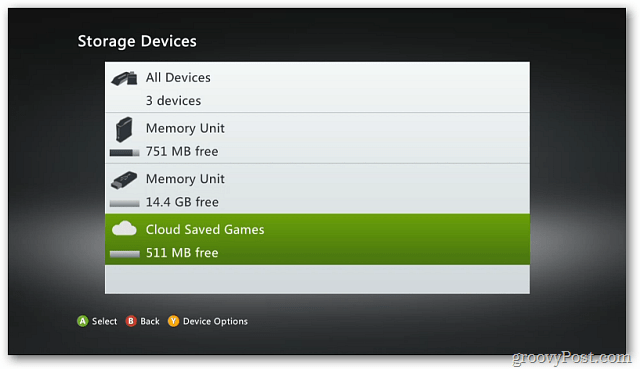
Task: Open Cloud Saved Games storage
Action: pyautogui.click(x=317, y=239)
